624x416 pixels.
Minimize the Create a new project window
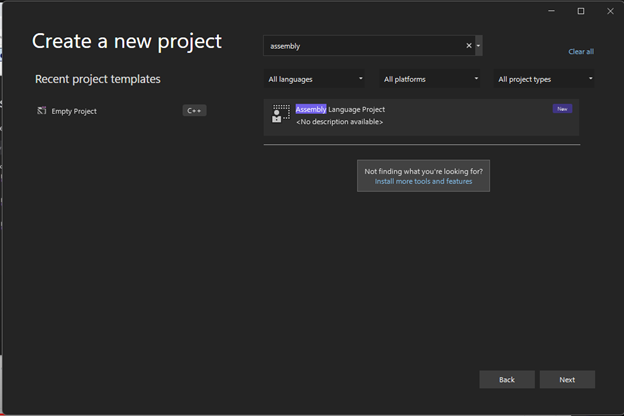click(x=551, y=11)
